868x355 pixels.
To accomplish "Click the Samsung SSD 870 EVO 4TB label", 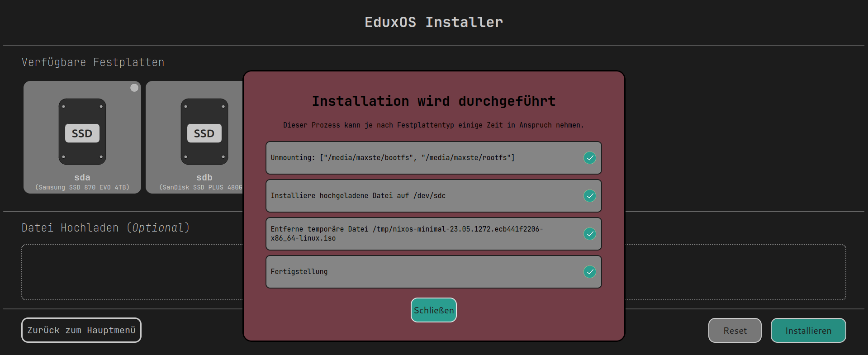I will point(82,187).
